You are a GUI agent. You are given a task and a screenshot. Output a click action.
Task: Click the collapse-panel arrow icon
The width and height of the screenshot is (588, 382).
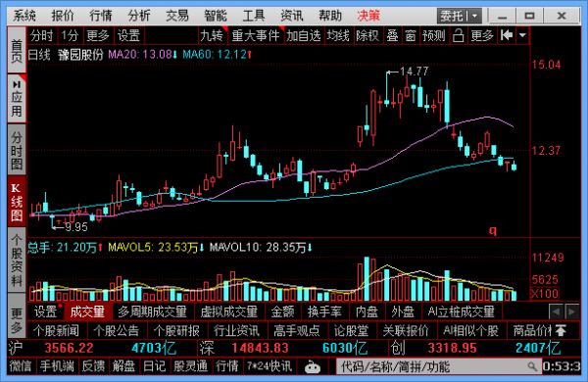(507, 35)
